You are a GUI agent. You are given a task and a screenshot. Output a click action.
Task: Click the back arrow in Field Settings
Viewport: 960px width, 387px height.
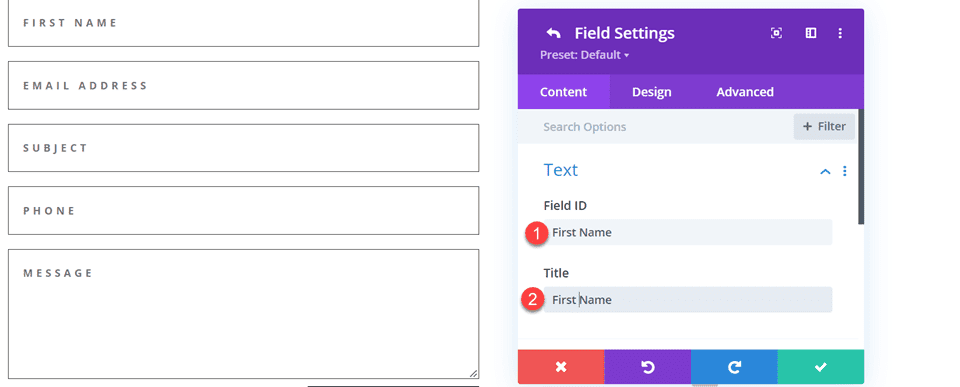coord(553,33)
